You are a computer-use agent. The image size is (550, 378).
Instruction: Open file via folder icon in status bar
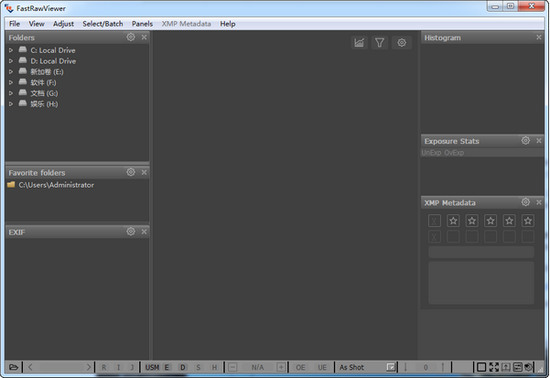coord(13,367)
